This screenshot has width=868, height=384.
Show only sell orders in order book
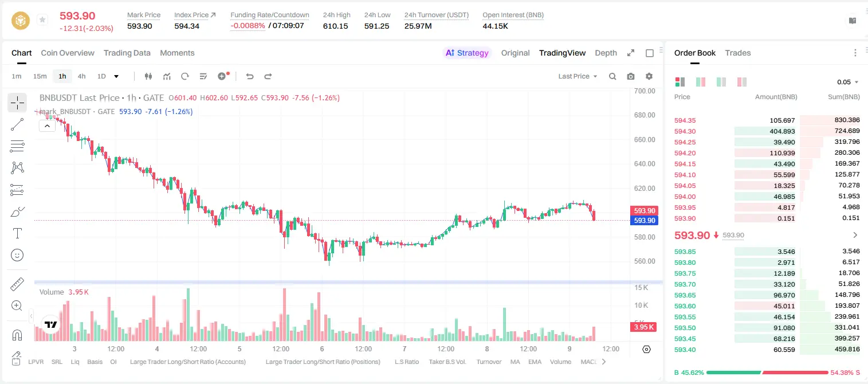(741, 82)
